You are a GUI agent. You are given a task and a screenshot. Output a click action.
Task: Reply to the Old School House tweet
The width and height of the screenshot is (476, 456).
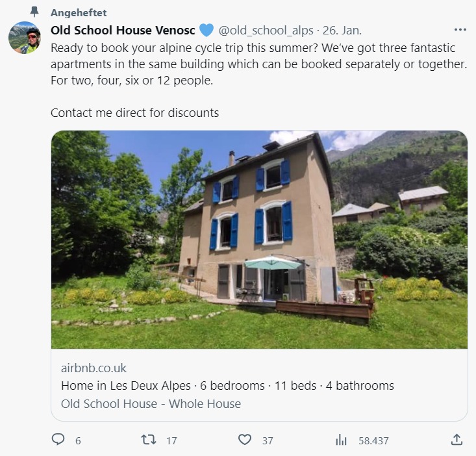click(x=58, y=440)
